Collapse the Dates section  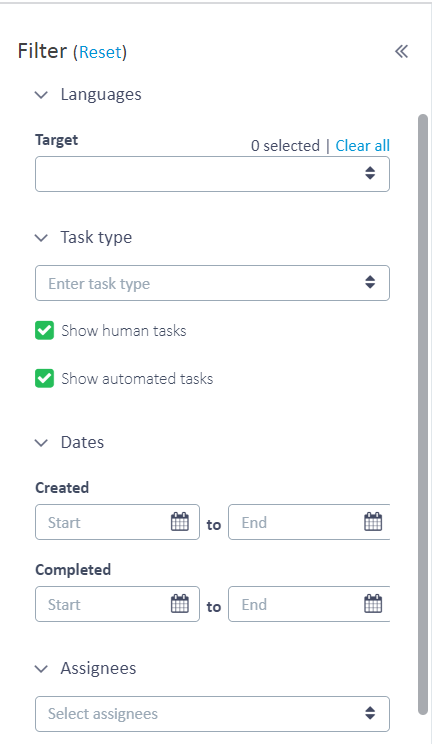42,443
